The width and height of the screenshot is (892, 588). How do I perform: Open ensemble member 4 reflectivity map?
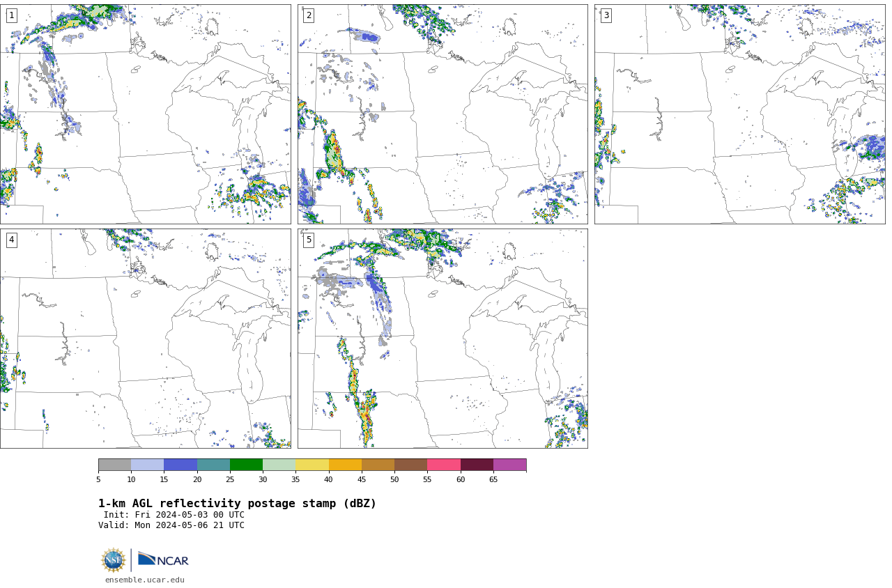pyautogui.click(x=146, y=339)
